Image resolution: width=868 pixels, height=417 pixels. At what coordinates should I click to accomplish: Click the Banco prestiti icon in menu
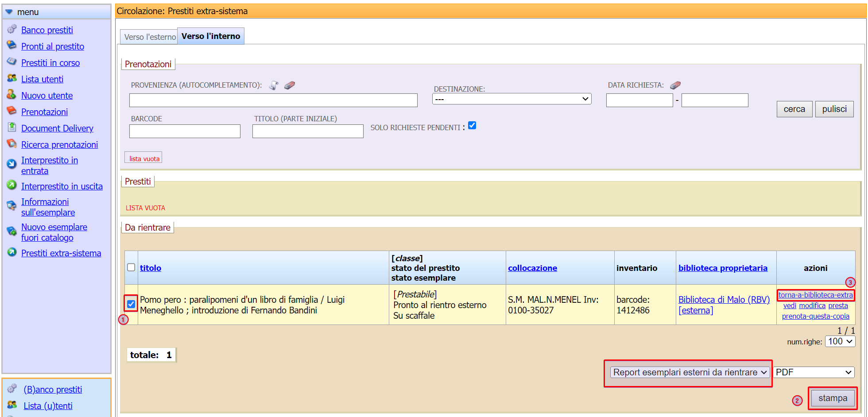12,30
